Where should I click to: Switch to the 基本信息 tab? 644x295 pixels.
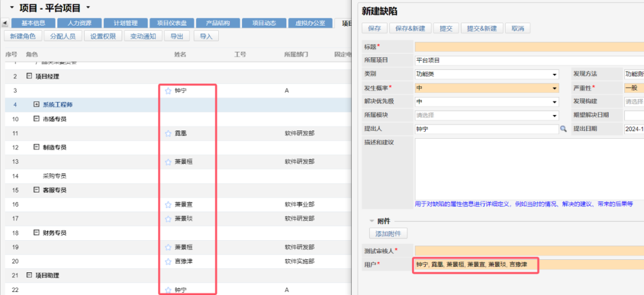[x=33, y=23]
